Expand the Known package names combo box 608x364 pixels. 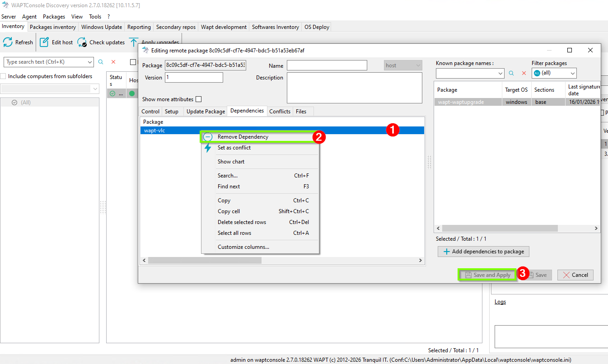click(x=500, y=73)
